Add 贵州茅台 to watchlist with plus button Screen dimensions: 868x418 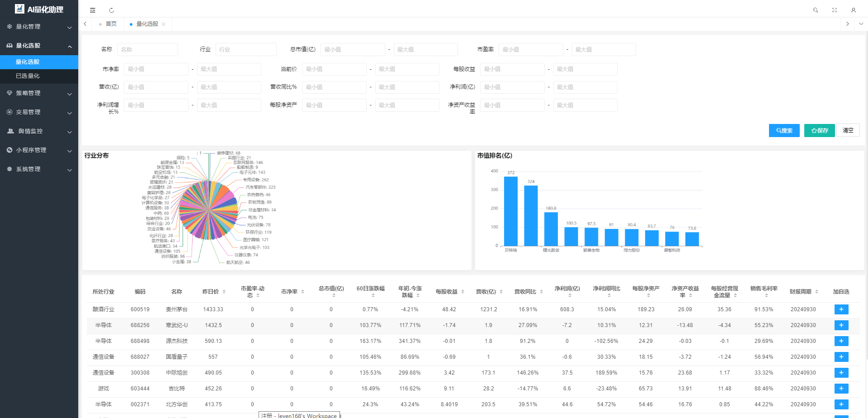(x=841, y=309)
